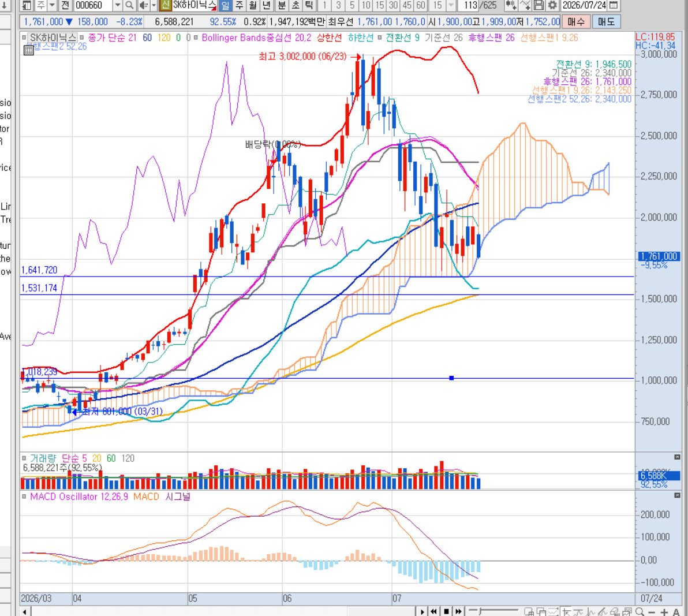Click the save chart floppy icon
Image resolution: width=688 pixels, height=616 pixels.
click(x=539, y=5)
